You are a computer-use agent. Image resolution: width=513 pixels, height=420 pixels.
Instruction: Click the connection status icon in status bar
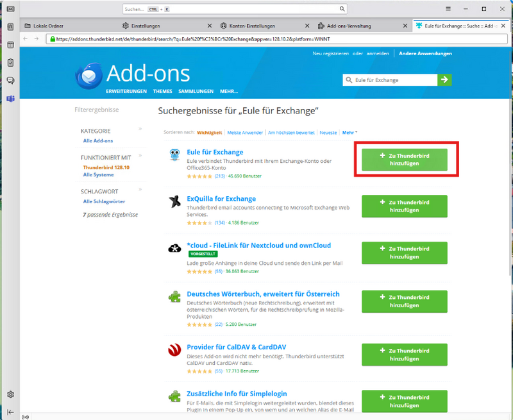25,417
